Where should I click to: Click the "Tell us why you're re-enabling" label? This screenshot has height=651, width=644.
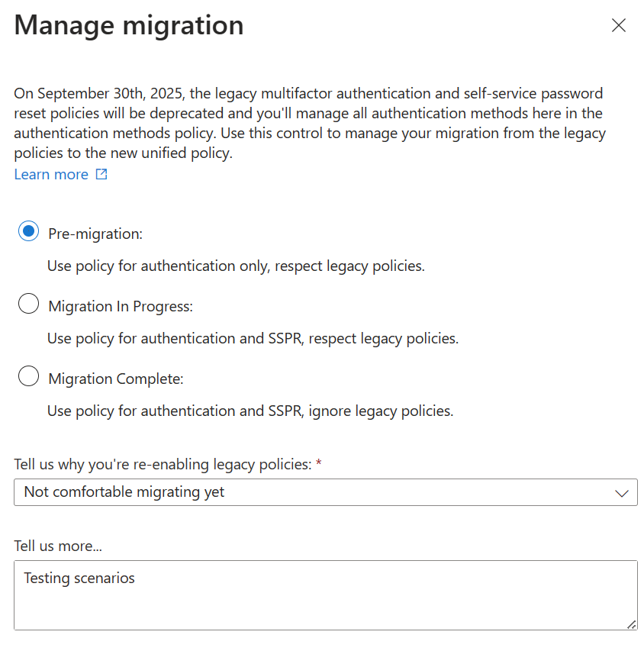pos(163,465)
